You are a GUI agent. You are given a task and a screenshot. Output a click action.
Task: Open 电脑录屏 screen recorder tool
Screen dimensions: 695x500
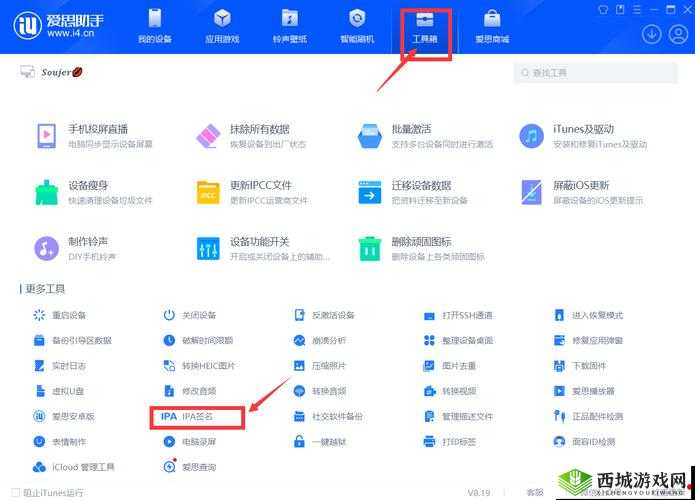(189, 441)
